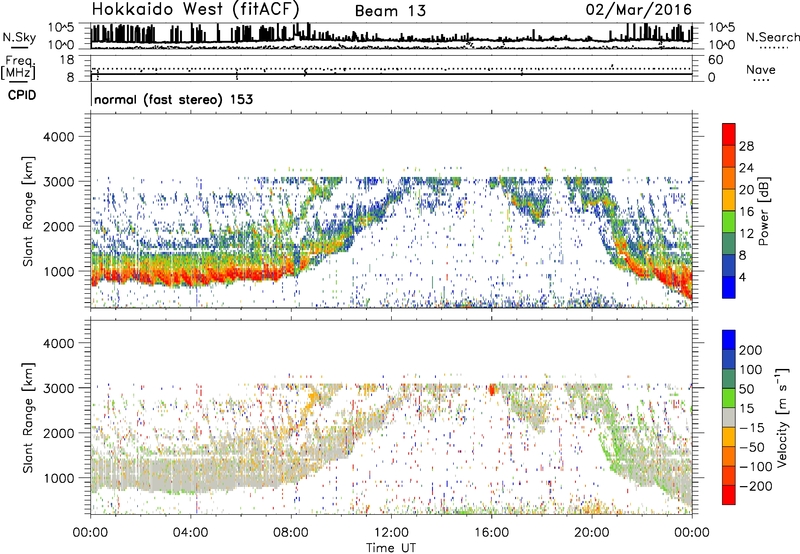
Task: Click the light green segment of the Power colorbar
Action: point(729,222)
